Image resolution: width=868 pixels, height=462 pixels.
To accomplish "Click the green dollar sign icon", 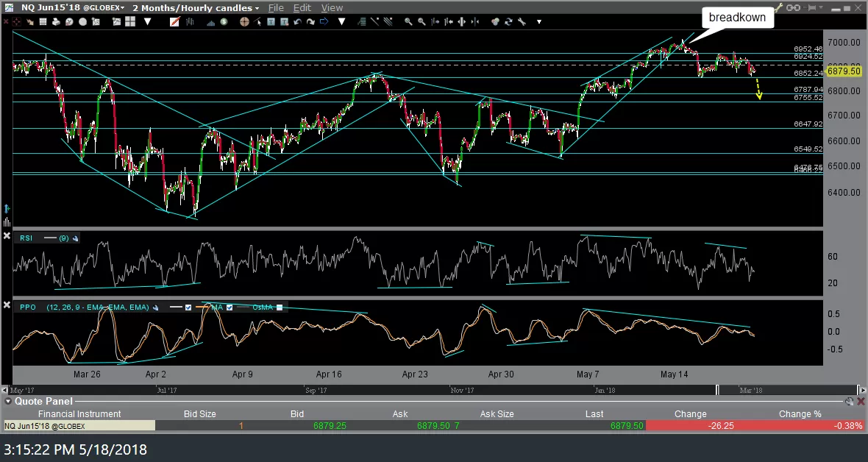I will tap(224, 21).
